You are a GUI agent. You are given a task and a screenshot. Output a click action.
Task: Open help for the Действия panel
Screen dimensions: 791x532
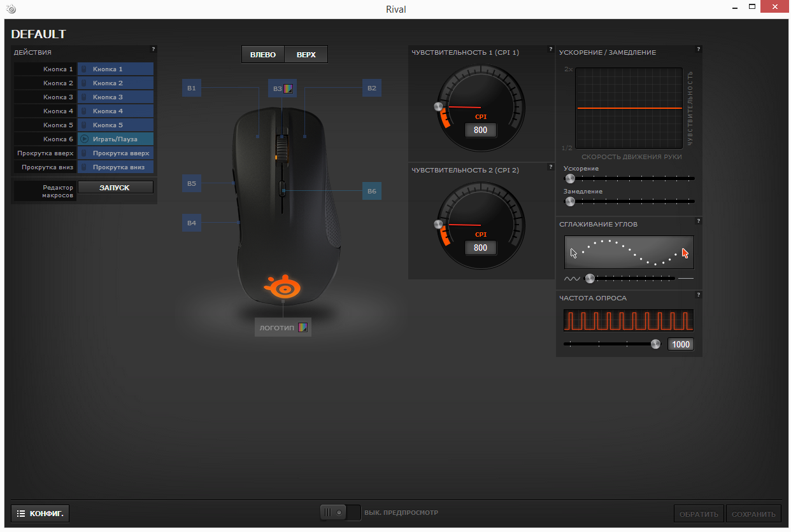(153, 49)
